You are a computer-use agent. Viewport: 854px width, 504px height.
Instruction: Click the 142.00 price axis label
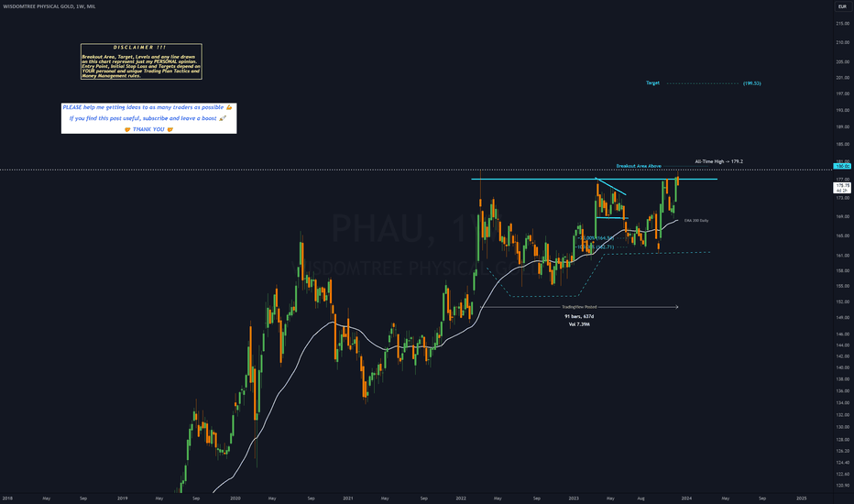point(843,356)
